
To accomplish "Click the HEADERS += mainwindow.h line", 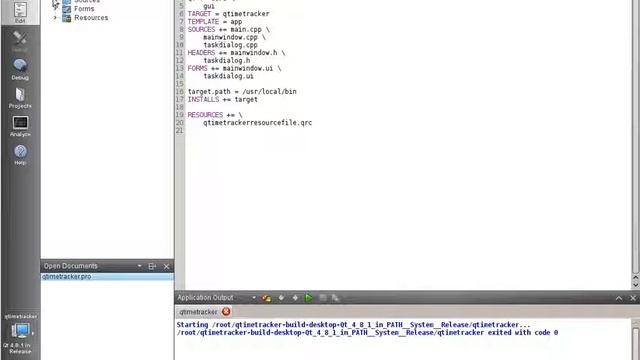I will coord(236,53).
